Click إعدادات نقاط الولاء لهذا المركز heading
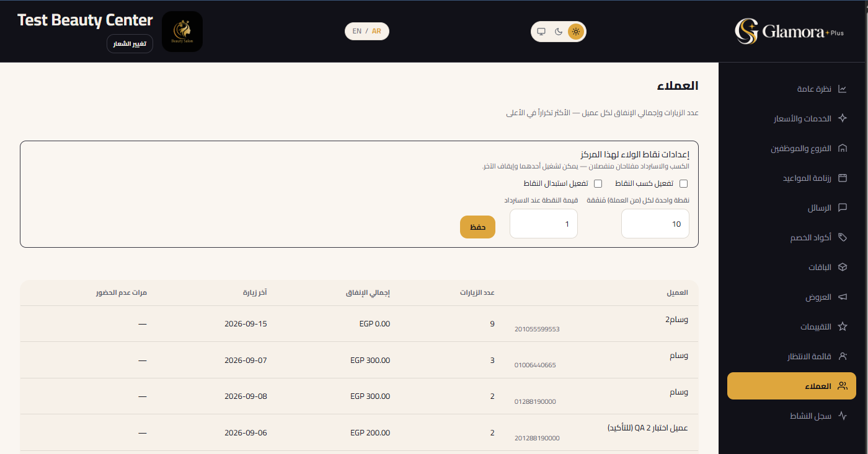868x454 pixels. coord(635,154)
